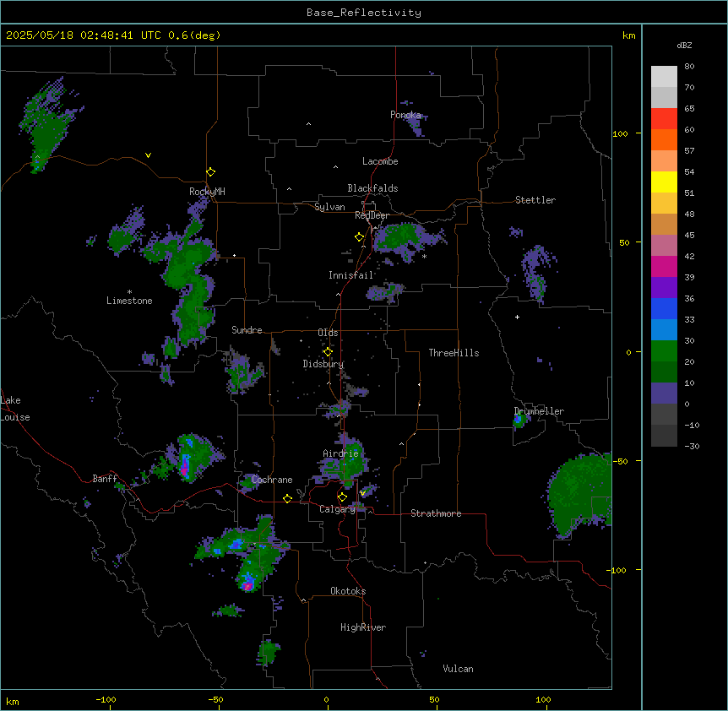Click the km unit label at bottom left
The height and width of the screenshot is (711, 728).
[x=13, y=702]
